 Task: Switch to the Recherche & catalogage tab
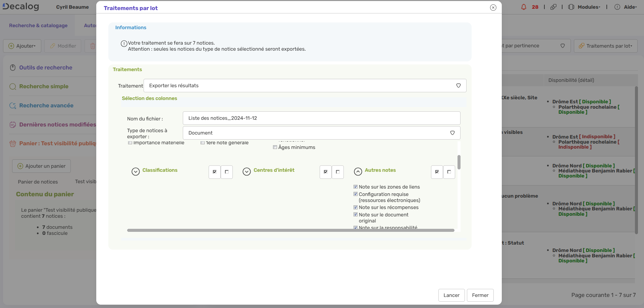tap(38, 25)
